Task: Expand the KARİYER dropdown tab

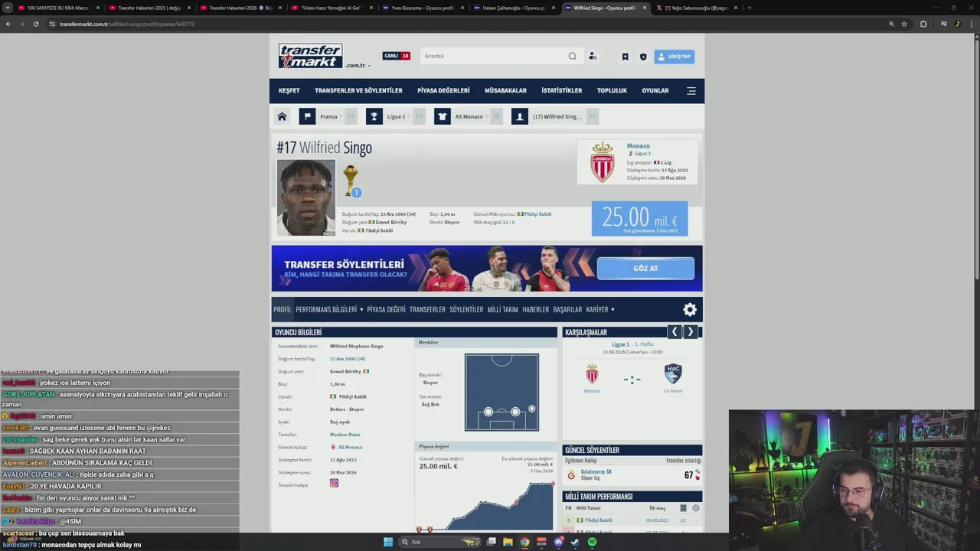Action: pyautogui.click(x=600, y=309)
